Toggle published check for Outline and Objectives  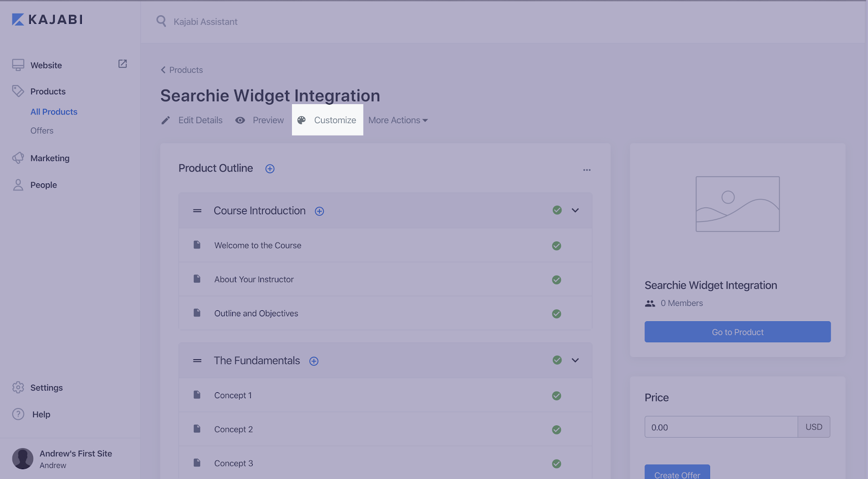(557, 314)
